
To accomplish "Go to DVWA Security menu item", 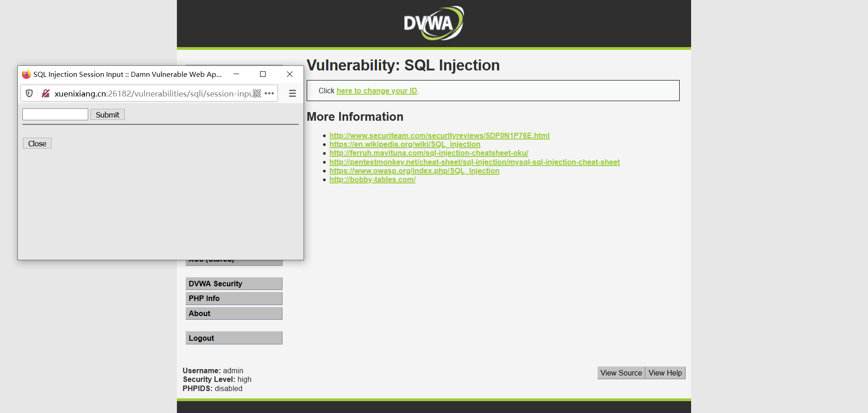I will [234, 284].
